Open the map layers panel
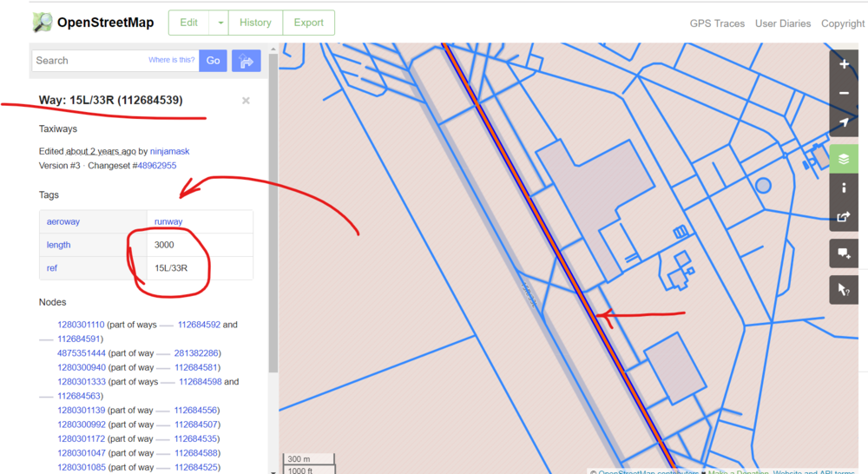Screen dimensions: 868x474 [x=844, y=159]
